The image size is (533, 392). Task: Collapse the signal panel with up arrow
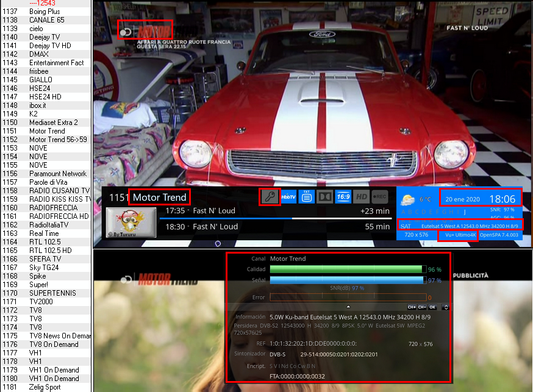pyautogui.click(x=348, y=307)
